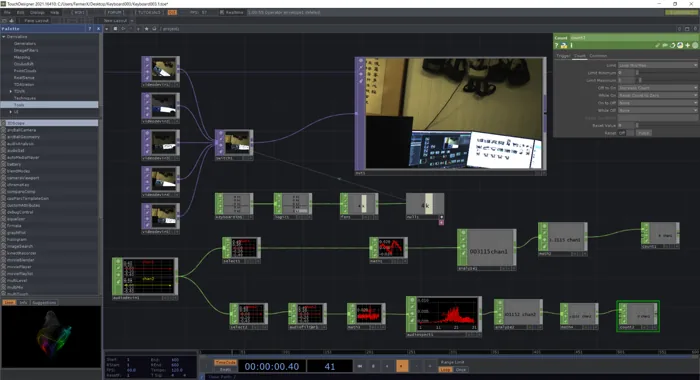Open the On to Off dropdown
Screen dimensions: 700x380
pos(658,103)
